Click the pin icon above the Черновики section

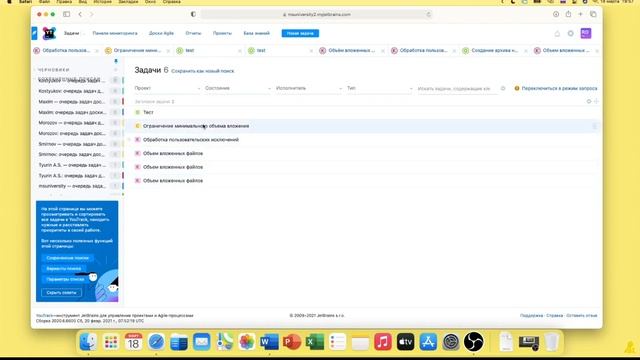point(116,61)
